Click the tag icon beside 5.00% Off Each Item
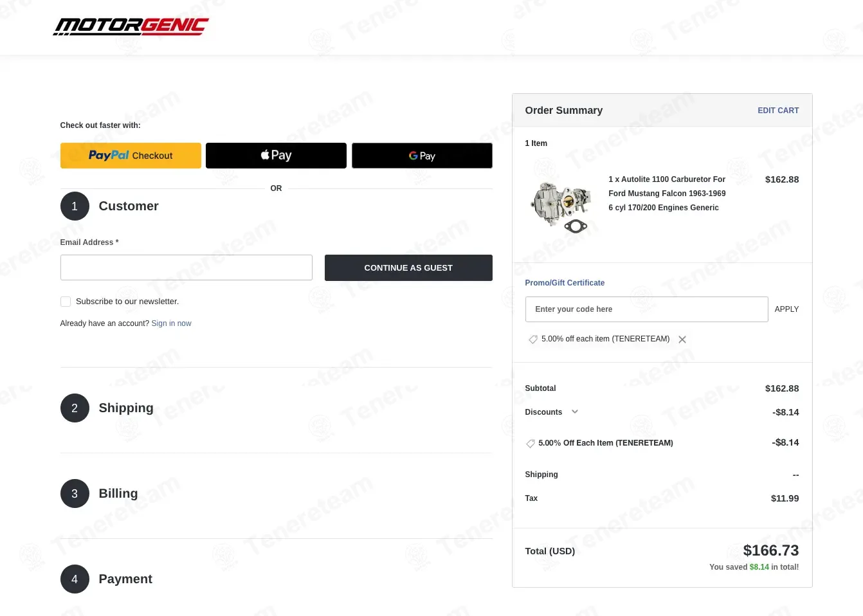 pos(530,444)
